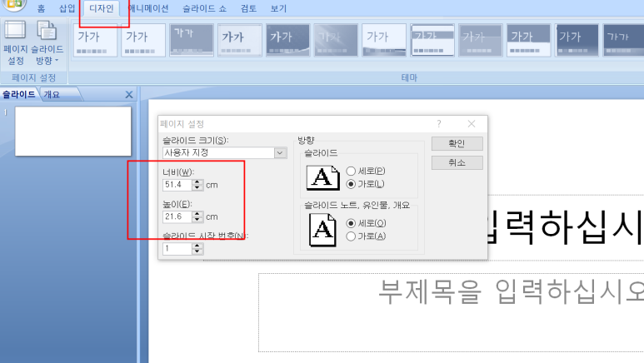Click the 너비 width input field
Image resolution: width=644 pixels, height=363 pixels.
click(x=177, y=185)
